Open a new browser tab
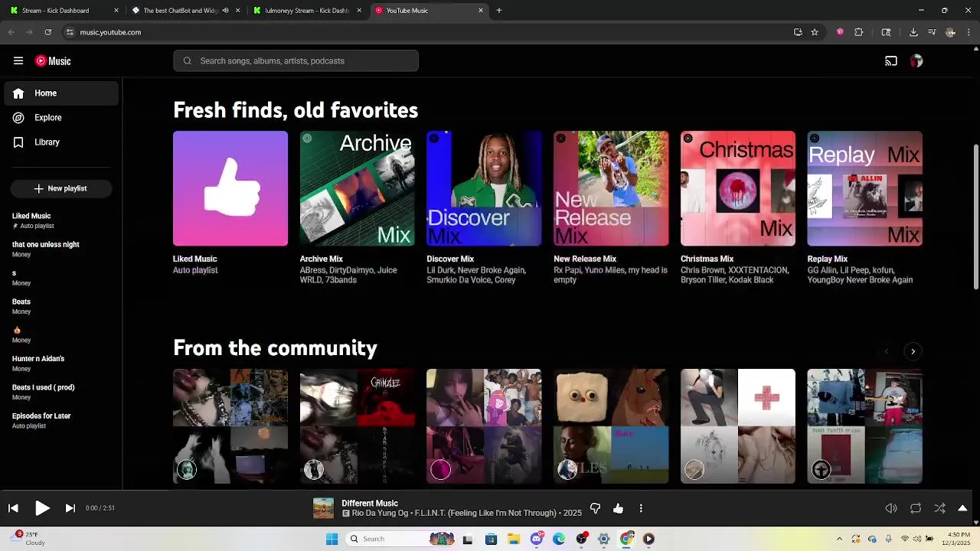This screenshot has height=551, width=980. coord(499,11)
